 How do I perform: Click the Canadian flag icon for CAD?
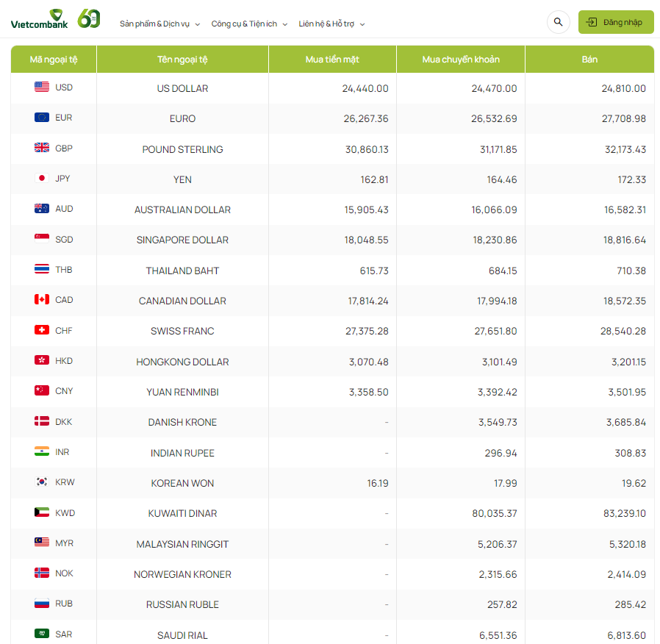click(x=42, y=300)
